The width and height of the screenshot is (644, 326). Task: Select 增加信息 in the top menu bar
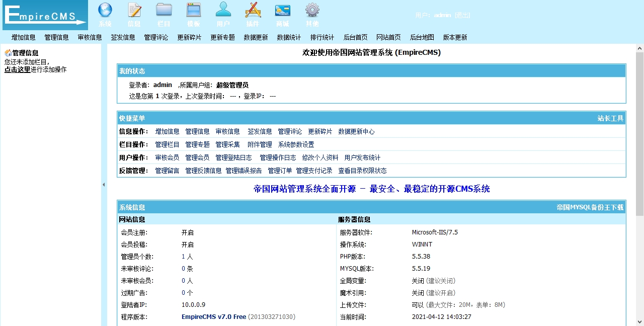pyautogui.click(x=24, y=37)
